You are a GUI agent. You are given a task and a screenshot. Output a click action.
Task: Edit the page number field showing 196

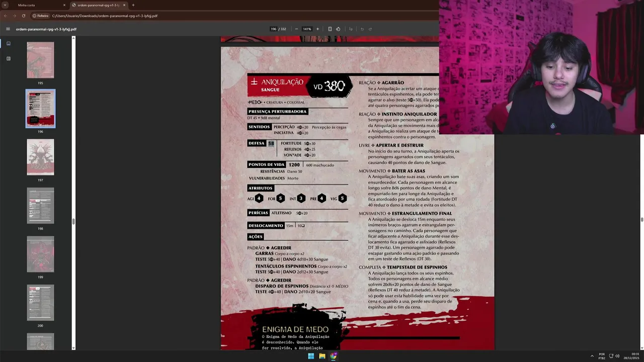274,29
